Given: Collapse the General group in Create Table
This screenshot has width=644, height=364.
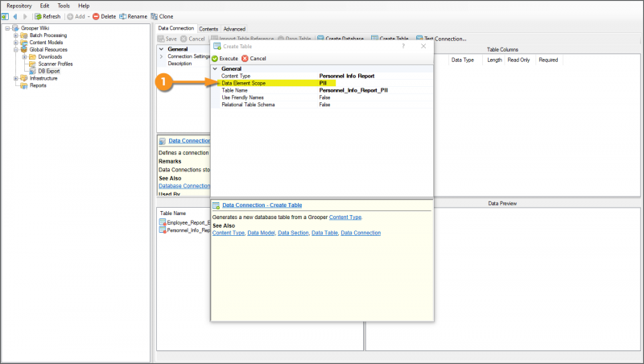Looking at the screenshot, I should tap(215, 68).
